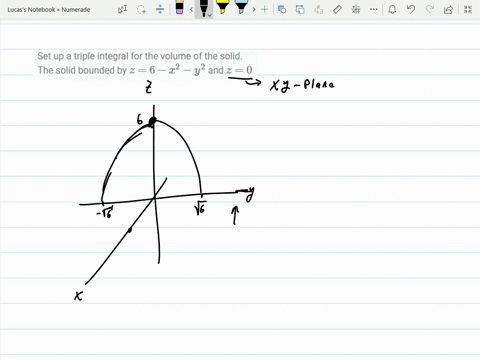Select the yellow highlighter
This screenshot has width=480, height=360.
222,7
